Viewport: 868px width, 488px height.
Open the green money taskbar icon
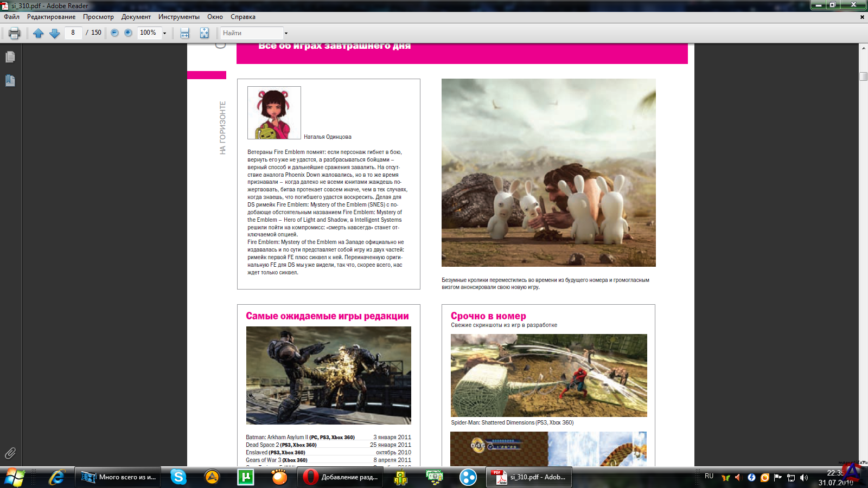434,477
